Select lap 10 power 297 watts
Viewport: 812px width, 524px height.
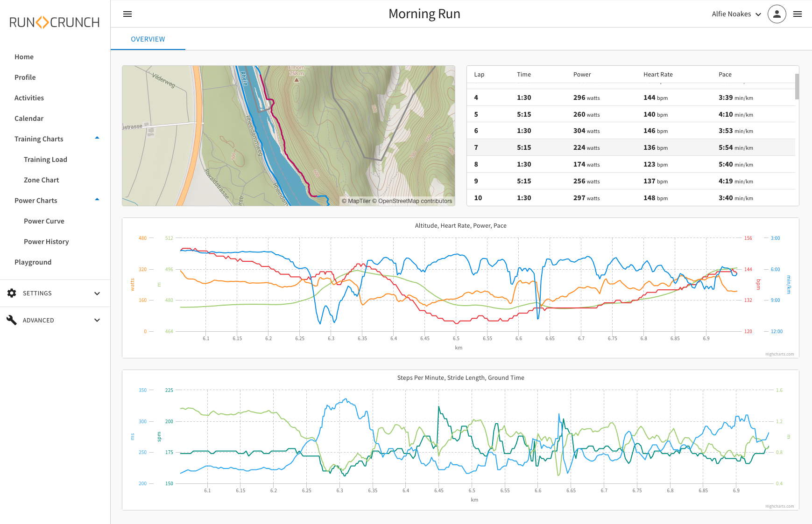(x=586, y=198)
